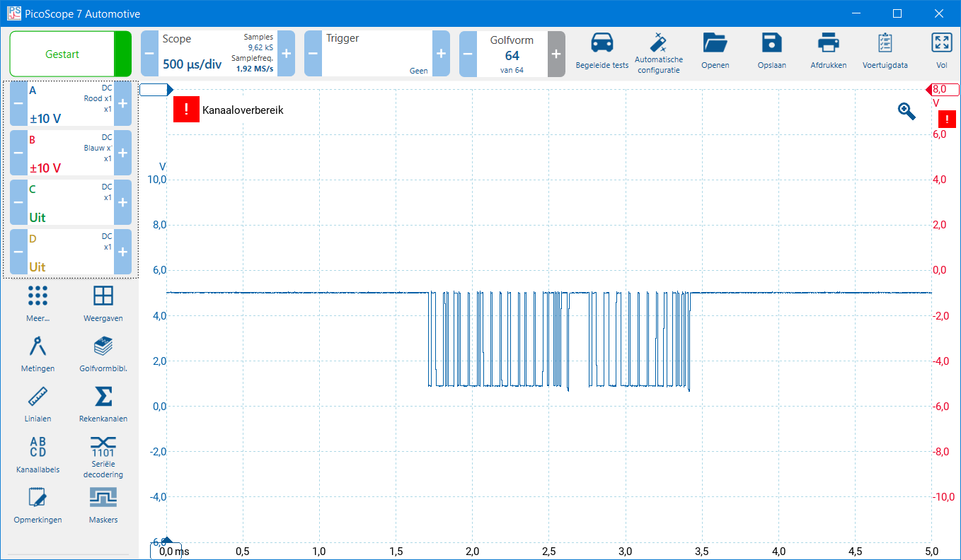Click the Opslaan save button
961x560 pixels.
pyautogui.click(x=771, y=45)
